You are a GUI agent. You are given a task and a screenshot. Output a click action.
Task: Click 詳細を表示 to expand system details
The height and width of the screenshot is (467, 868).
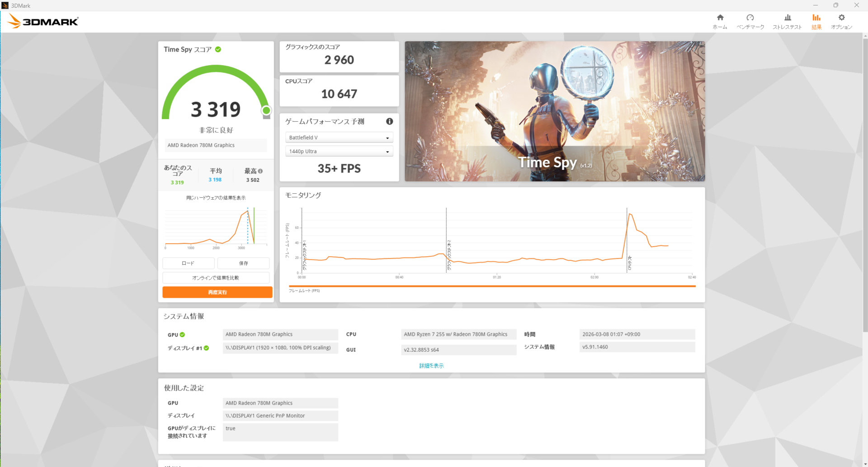[x=431, y=366]
